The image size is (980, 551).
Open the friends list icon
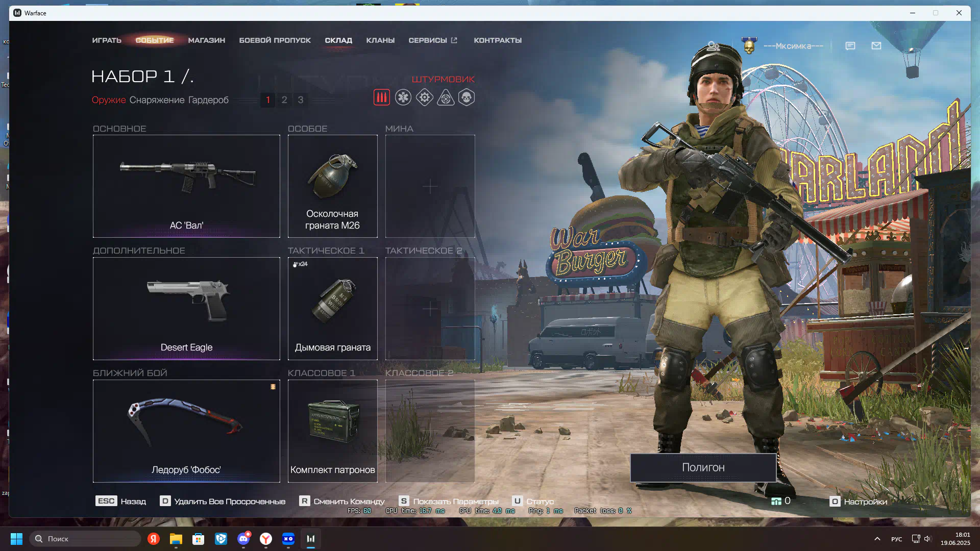714,46
